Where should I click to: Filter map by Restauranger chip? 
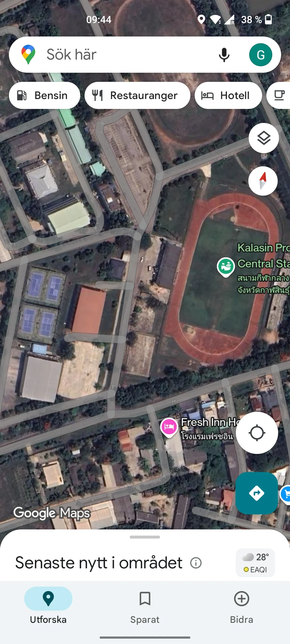click(x=137, y=96)
